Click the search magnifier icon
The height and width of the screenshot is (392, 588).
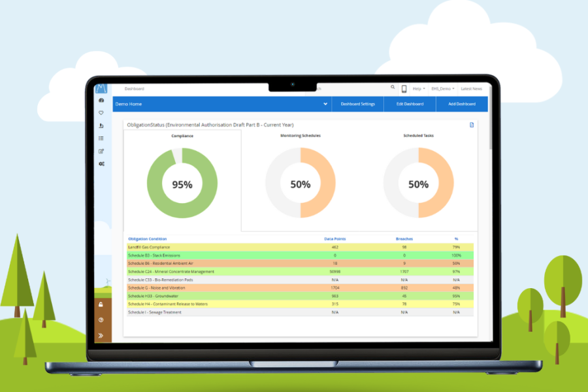click(x=393, y=87)
